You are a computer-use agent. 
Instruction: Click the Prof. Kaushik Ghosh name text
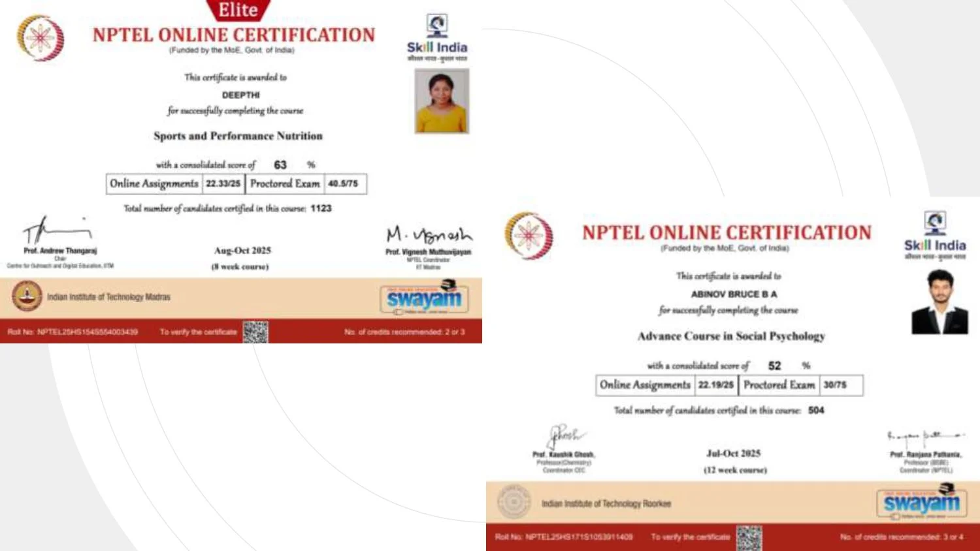coord(564,454)
